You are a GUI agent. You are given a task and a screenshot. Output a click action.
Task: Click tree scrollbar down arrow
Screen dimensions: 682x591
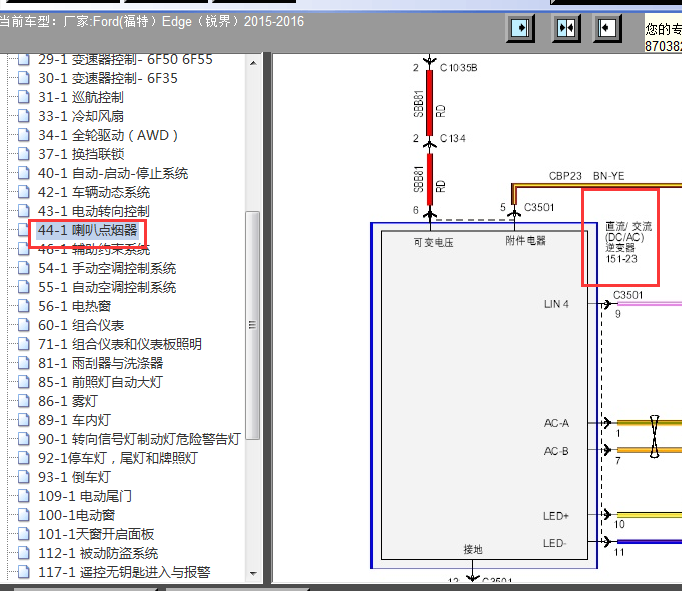[253, 574]
